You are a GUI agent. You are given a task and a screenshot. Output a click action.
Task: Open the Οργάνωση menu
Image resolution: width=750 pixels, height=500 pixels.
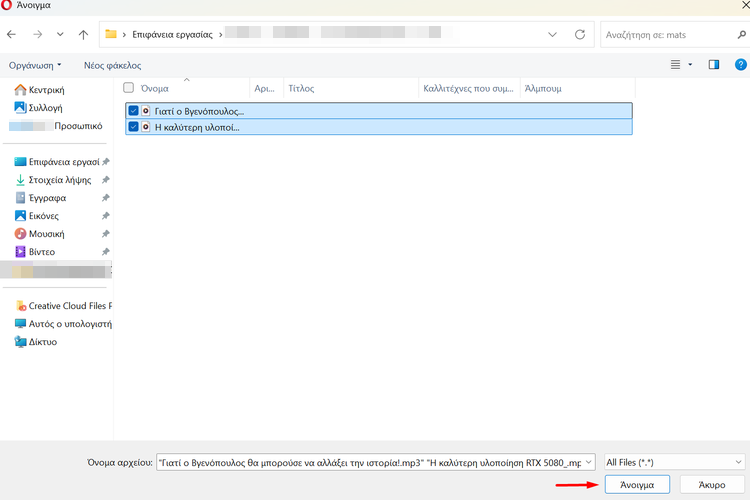tap(35, 65)
